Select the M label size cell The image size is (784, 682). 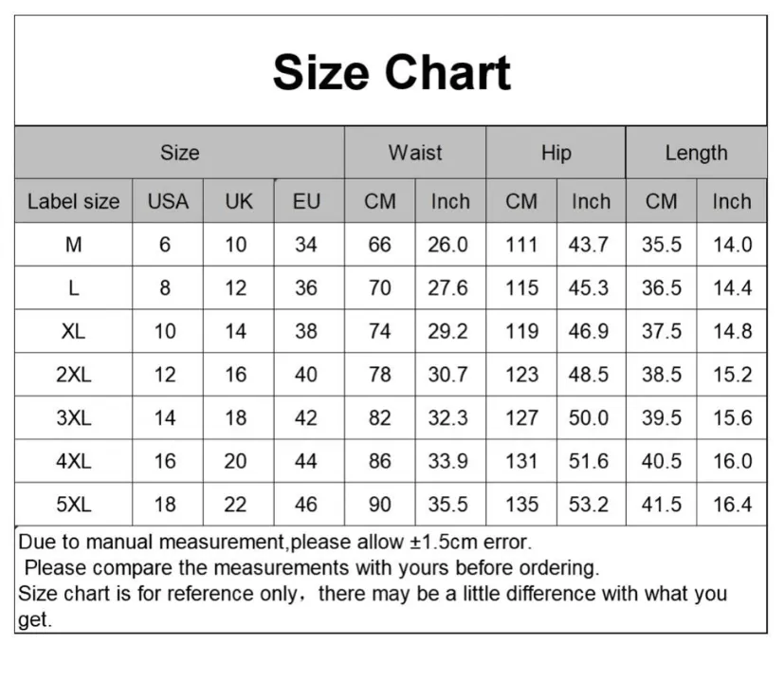click(74, 245)
